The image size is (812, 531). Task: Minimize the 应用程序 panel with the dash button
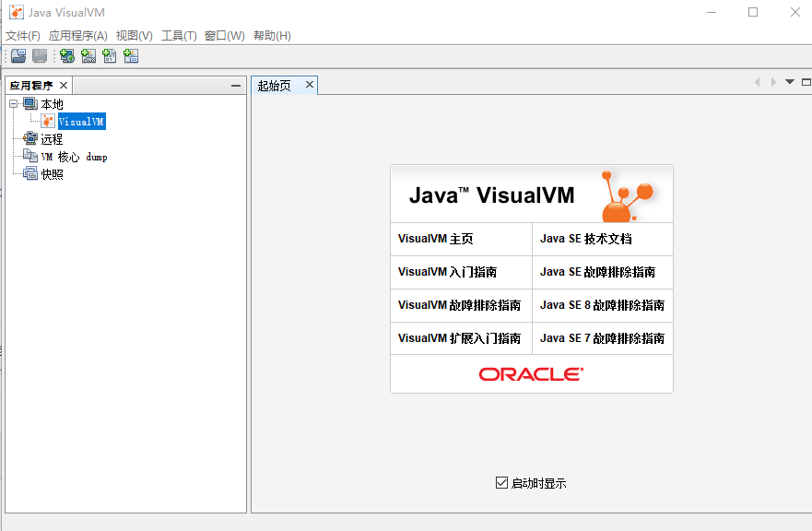click(236, 86)
